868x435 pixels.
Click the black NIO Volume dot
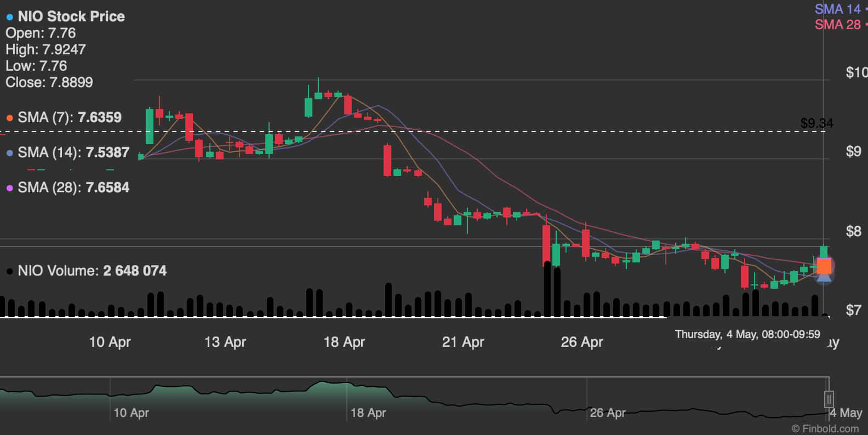coord(10,271)
